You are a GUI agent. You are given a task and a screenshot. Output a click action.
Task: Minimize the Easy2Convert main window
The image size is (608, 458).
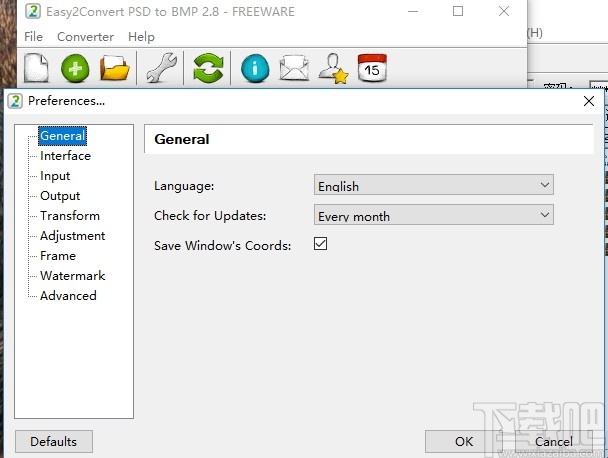point(413,11)
